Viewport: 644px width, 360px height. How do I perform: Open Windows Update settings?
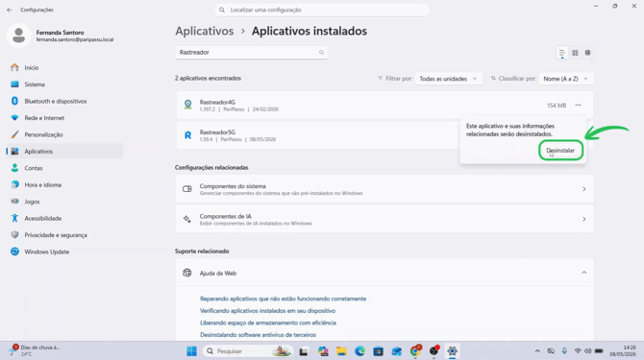65,252
